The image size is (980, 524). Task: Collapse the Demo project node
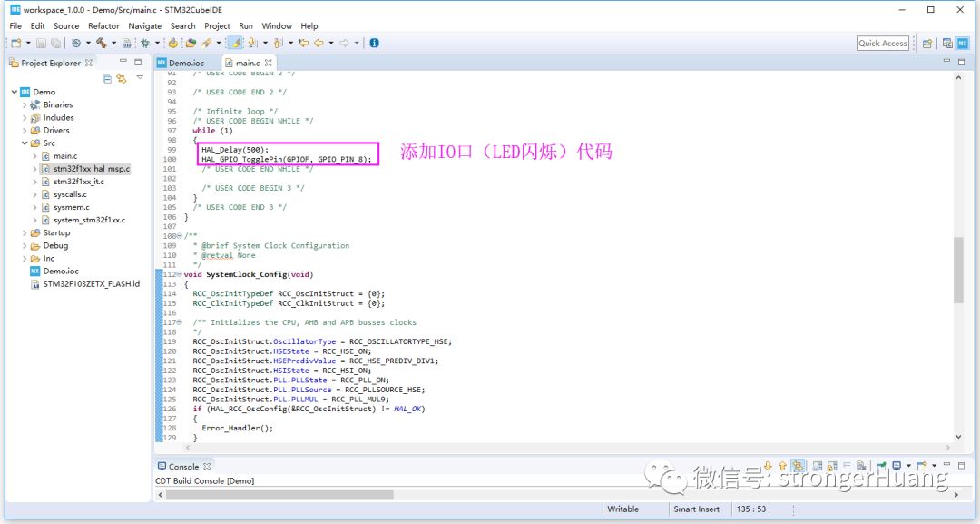[x=15, y=92]
